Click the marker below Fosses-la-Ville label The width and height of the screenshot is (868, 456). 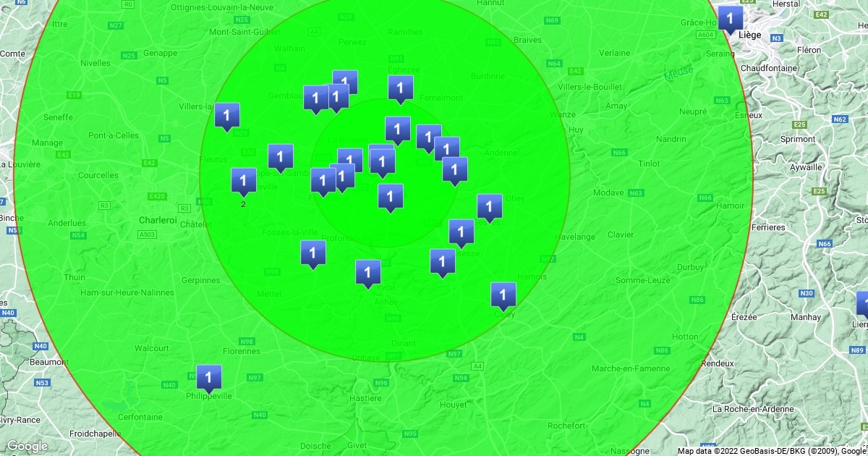pos(313,255)
